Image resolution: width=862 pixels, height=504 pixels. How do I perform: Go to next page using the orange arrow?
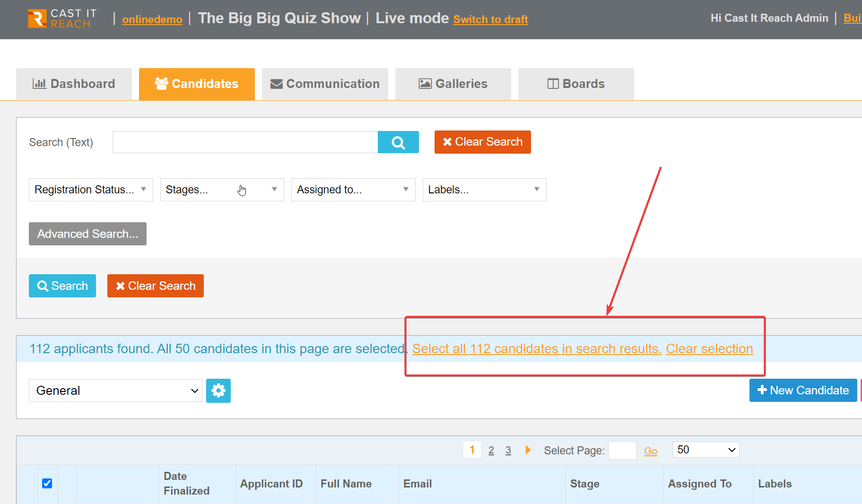[528, 450]
